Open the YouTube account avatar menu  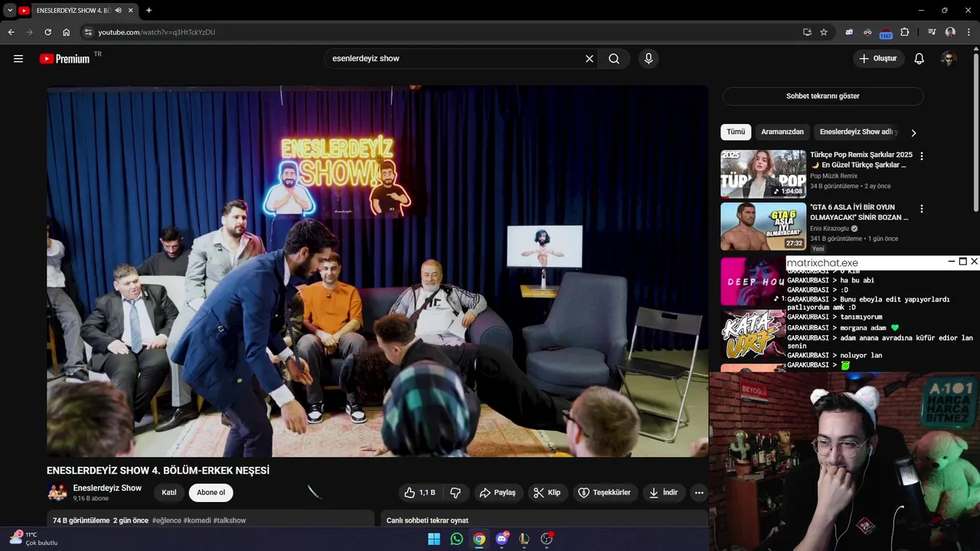(x=949, y=59)
